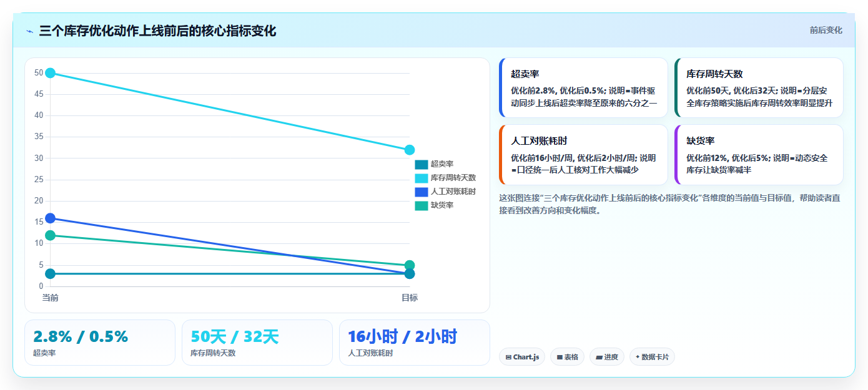Viewport: 868px width, 390px height.
Task: Click the 进度 tag
Action: [607, 357]
